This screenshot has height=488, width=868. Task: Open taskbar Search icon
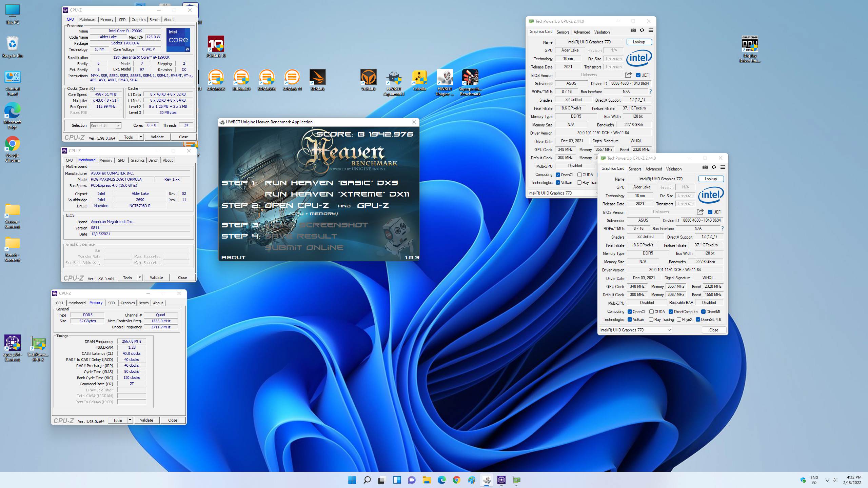[x=367, y=480]
